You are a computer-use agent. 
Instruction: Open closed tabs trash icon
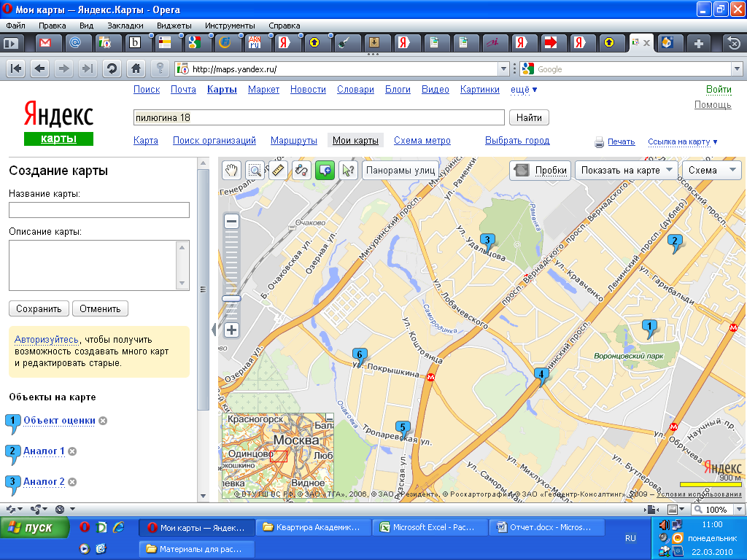pos(734,43)
